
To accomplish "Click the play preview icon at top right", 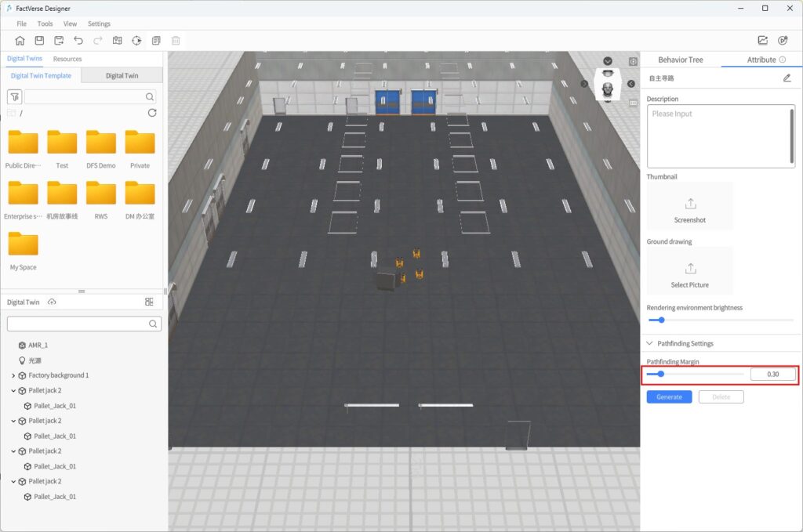I will pyautogui.click(x=782, y=41).
